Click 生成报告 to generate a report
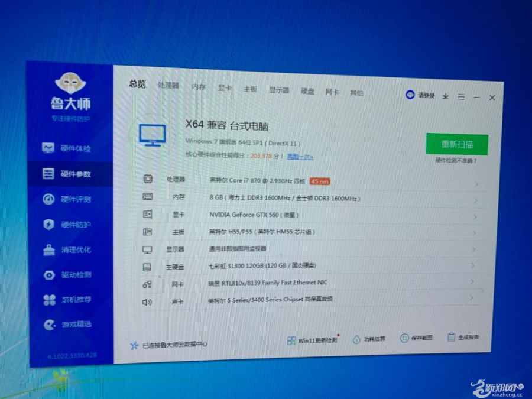532x399 pixels. pos(463,338)
